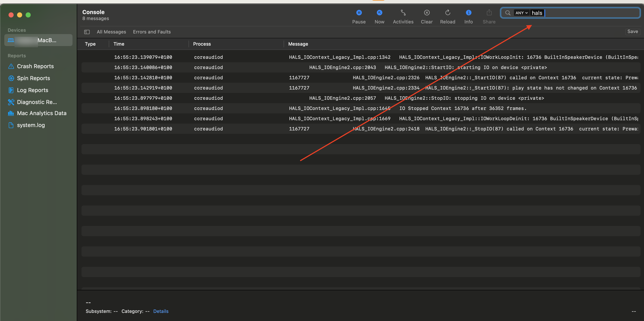The image size is (644, 321).
Task: Click the Now toolbar icon
Action: [379, 13]
